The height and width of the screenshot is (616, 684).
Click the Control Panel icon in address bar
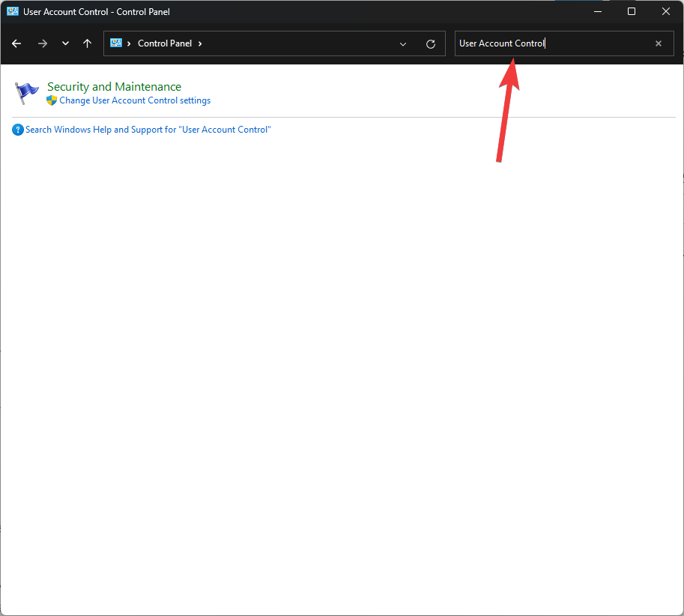point(116,43)
